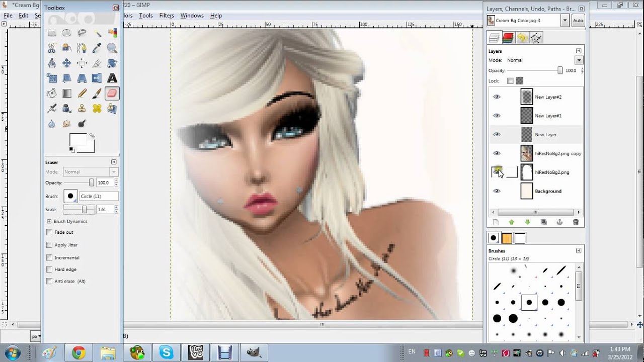This screenshot has width=644, height=362.
Task: Select the Shear tool
Action: [66, 78]
